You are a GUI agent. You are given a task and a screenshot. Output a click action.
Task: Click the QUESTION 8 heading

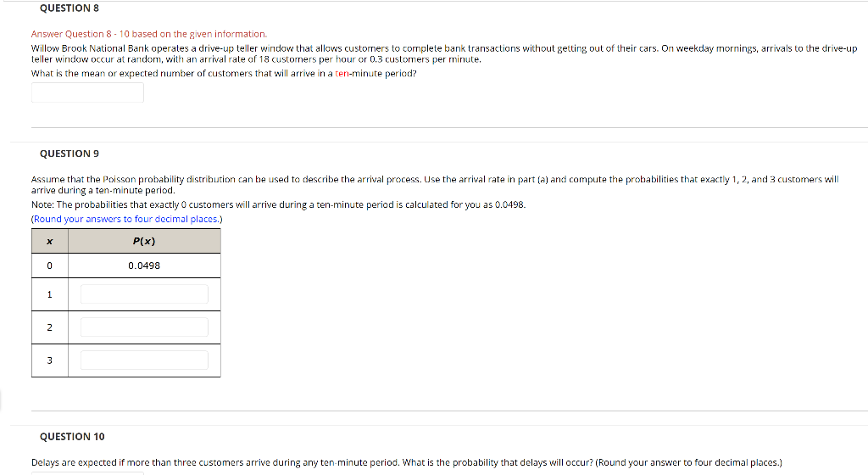(x=70, y=8)
